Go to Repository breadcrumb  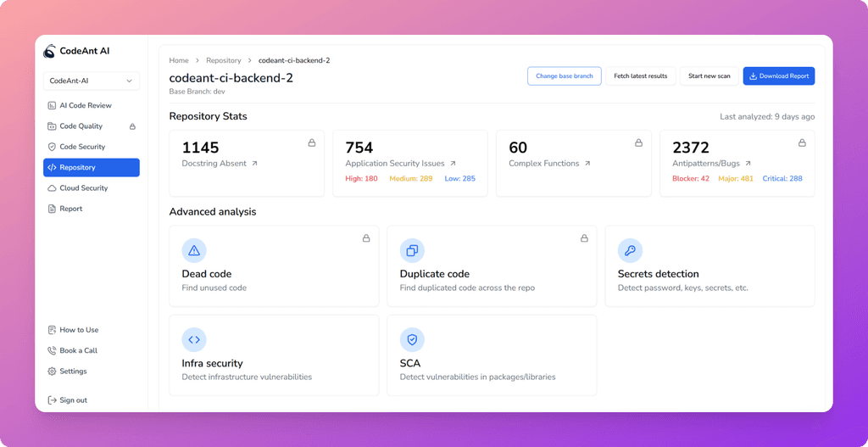click(224, 60)
